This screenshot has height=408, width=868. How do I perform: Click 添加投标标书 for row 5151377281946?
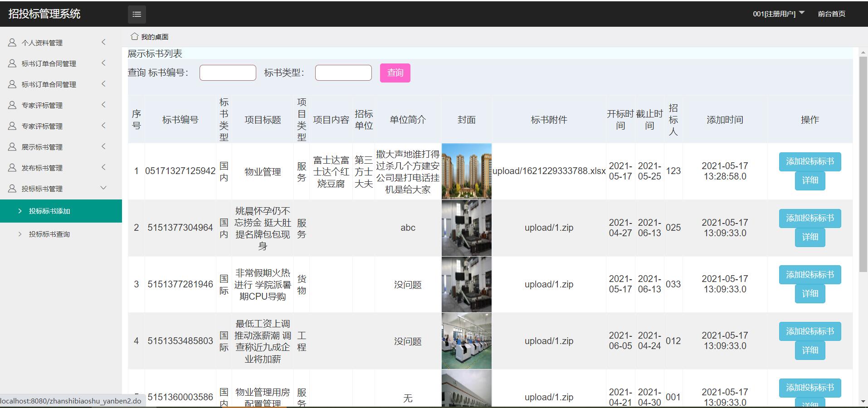click(810, 275)
